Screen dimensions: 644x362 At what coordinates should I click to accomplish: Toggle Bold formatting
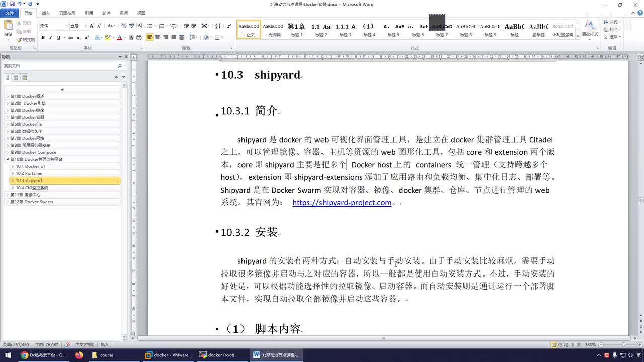coord(43,37)
